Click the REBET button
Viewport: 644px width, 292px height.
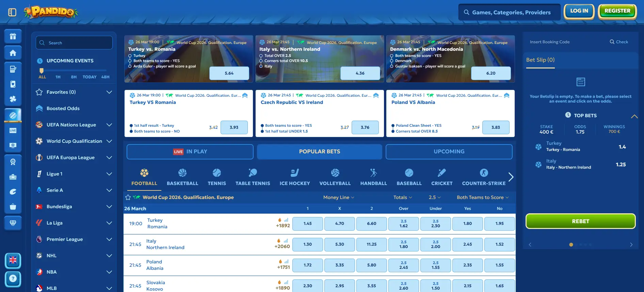click(x=581, y=221)
